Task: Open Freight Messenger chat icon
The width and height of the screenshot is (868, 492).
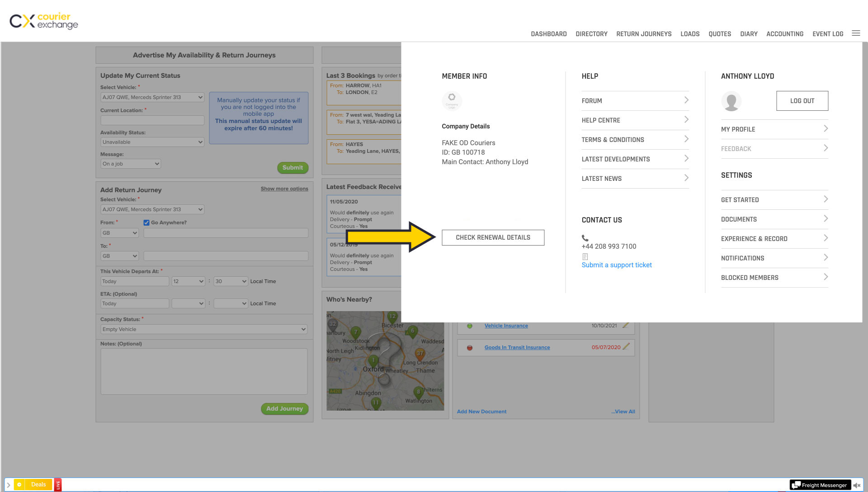Action: click(x=797, y=485)
